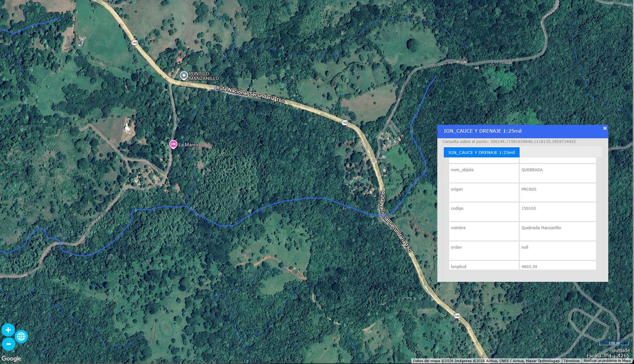The height and width of the screenshot is (364, 634).
Task: Select the longitud value 4803.39
Action: coord(558,265)
